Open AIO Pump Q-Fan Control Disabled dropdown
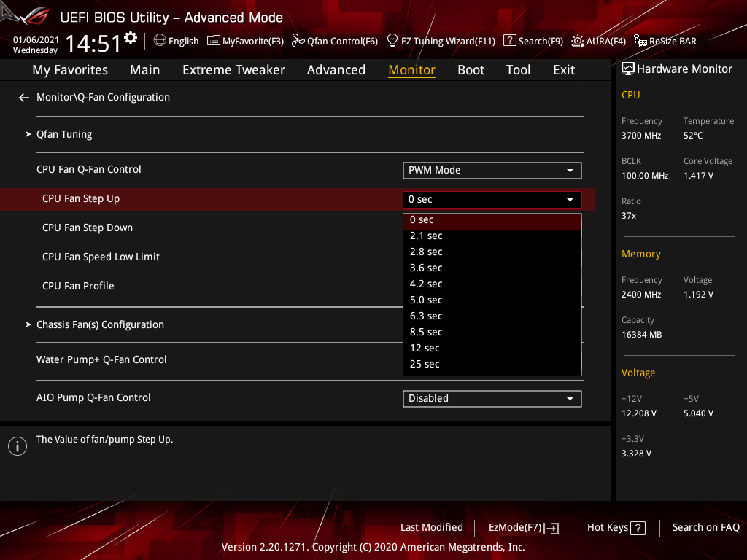This screenshot has width=747, height=560. 492,399
